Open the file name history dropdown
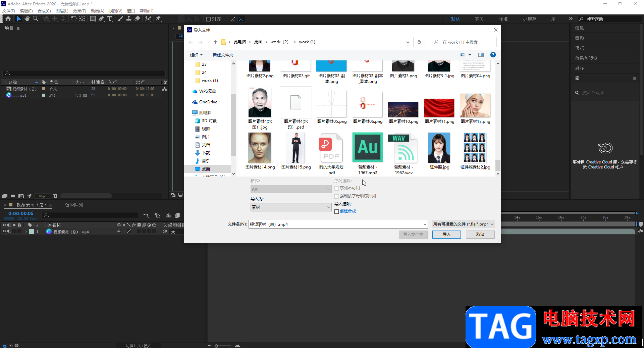 point(425,224)
